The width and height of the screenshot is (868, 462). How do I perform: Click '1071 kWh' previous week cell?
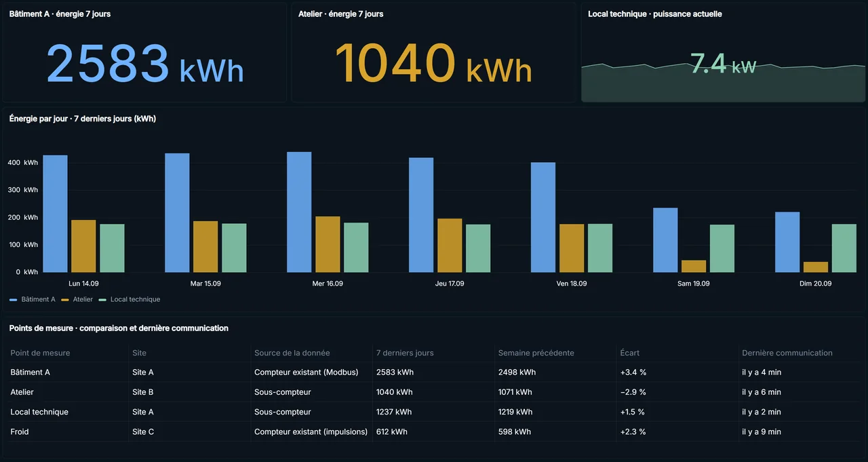[515, 392]
